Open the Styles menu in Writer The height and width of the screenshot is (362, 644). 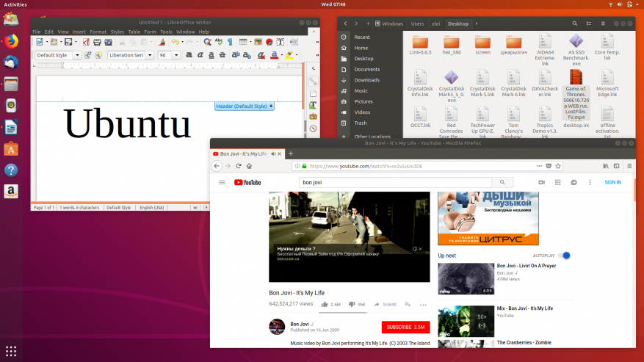(117, 32)
